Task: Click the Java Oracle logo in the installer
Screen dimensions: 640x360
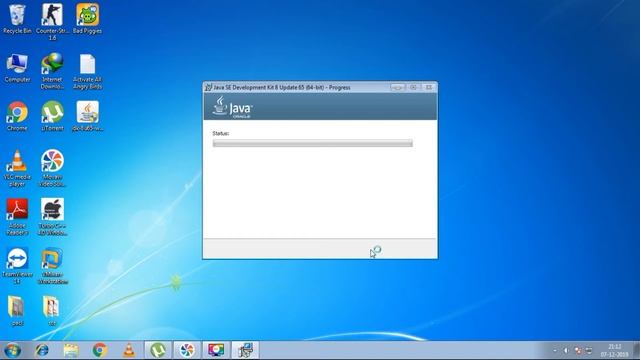Action: tap(233, 108)
